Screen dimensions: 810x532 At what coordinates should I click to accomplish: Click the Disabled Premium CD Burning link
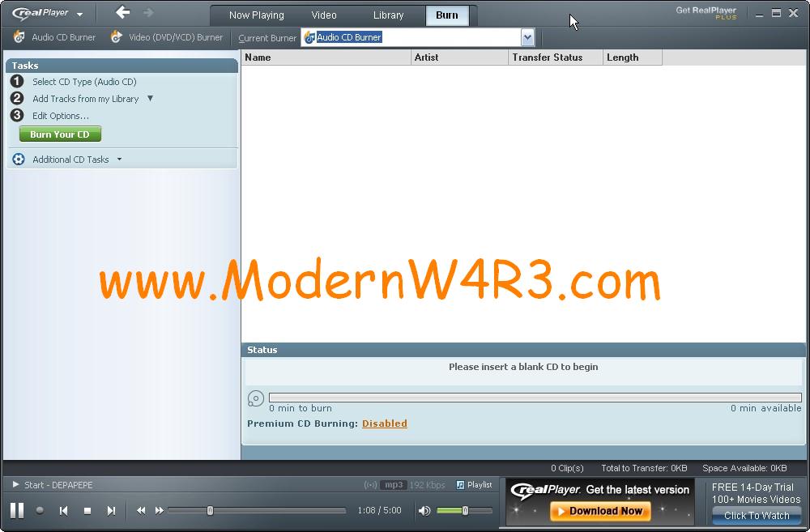click(384, 423)
